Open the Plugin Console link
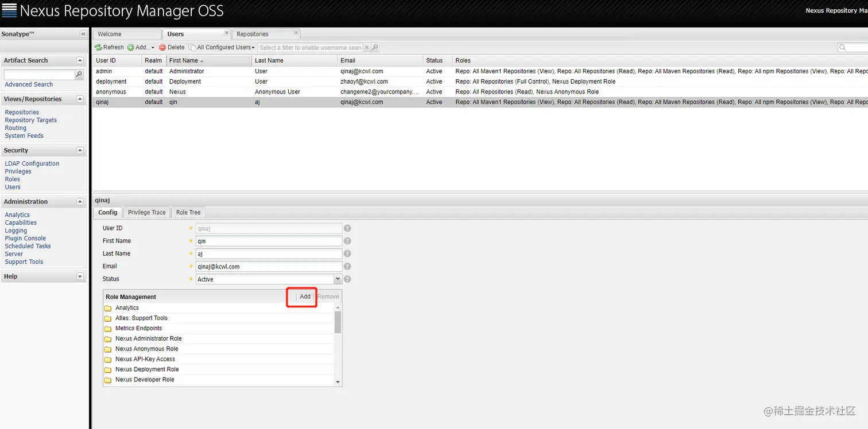Viewport: 868px width, 429px height. pyautogui.click(x=25, y=239)
